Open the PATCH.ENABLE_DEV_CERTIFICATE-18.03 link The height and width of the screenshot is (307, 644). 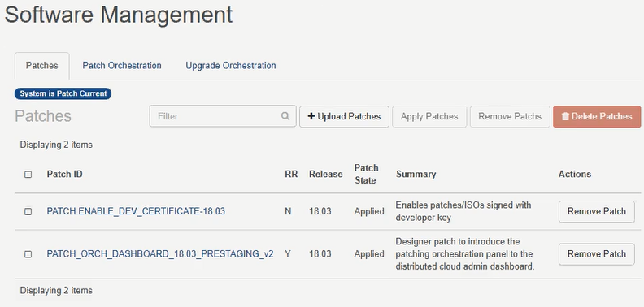(x=136, y=211)
